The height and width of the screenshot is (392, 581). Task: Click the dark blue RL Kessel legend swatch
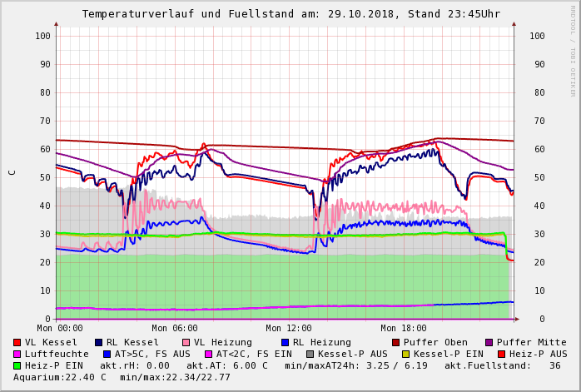point(98,342)
